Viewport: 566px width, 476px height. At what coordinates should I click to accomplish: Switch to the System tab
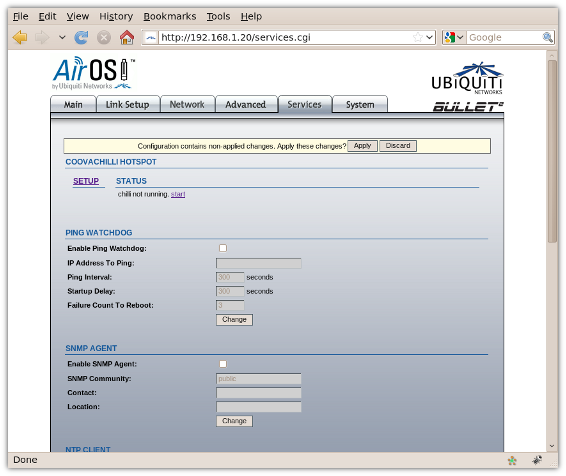click(360, 105)
